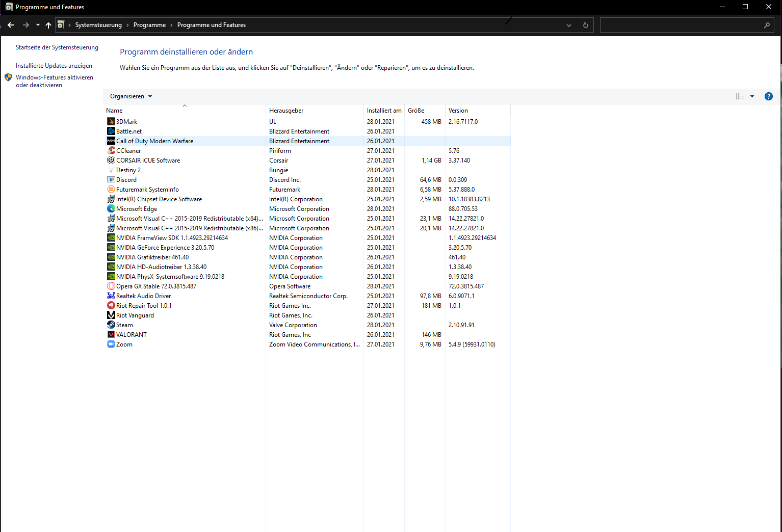Click the Opera GX Stable icon
The width and height of the screenshot is (782, 532).
click(x=111, y=286)
